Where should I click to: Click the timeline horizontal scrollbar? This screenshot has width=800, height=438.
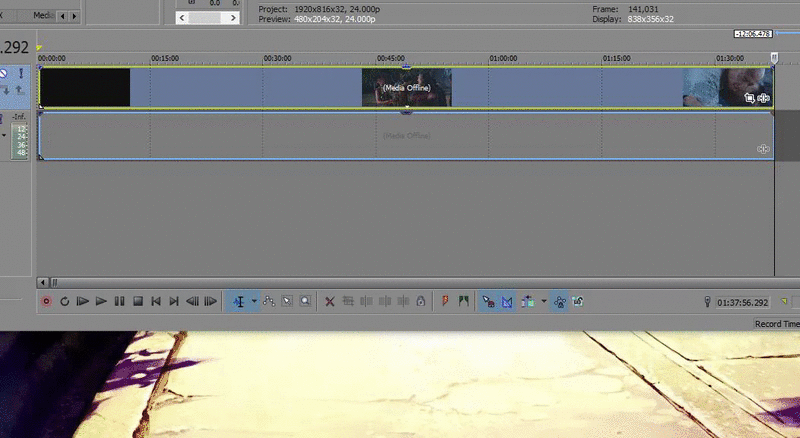400,283
